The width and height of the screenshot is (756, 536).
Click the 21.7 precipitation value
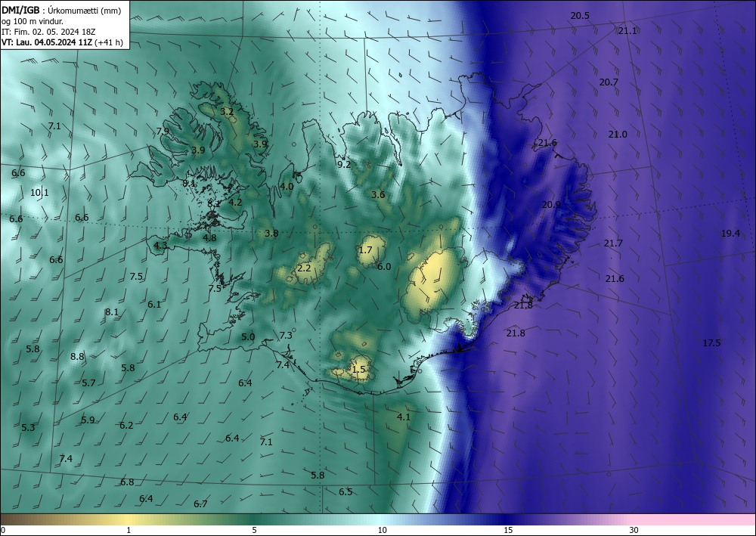613,243
